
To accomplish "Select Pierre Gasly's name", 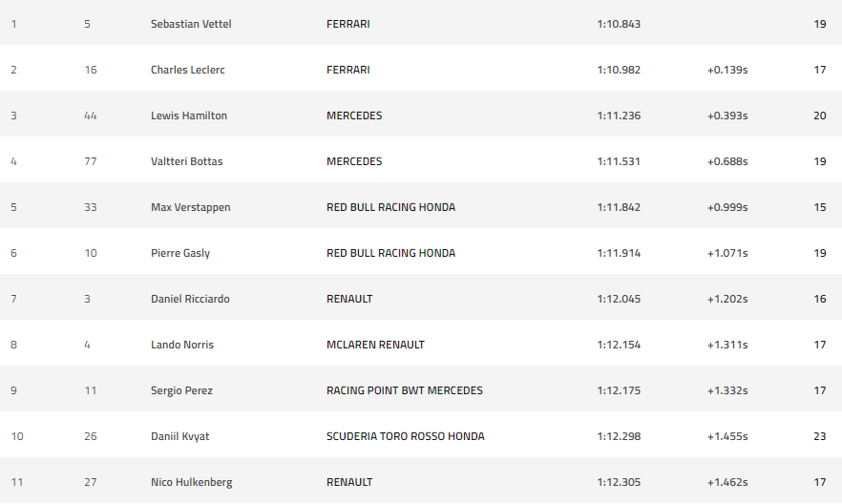I will [180, 253].
